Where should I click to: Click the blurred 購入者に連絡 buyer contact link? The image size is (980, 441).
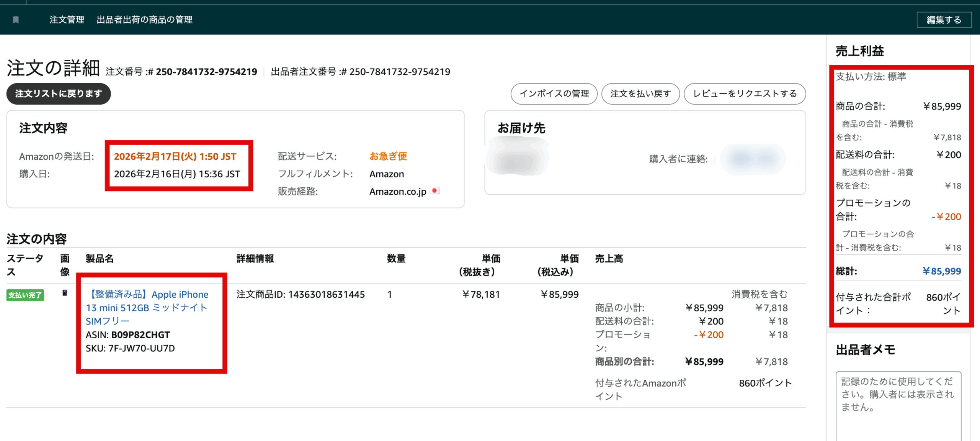(x=752, y=159)
